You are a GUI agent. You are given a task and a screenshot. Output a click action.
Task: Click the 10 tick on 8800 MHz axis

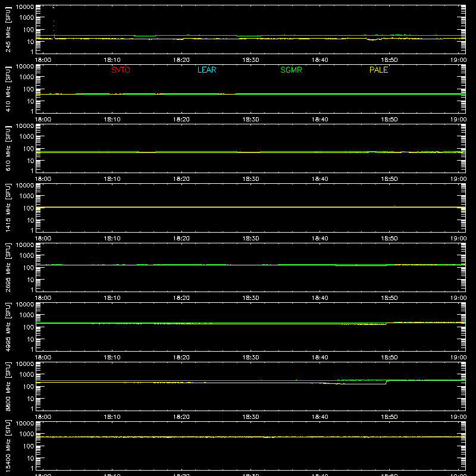pyautogui.click(x=30, y=399)
